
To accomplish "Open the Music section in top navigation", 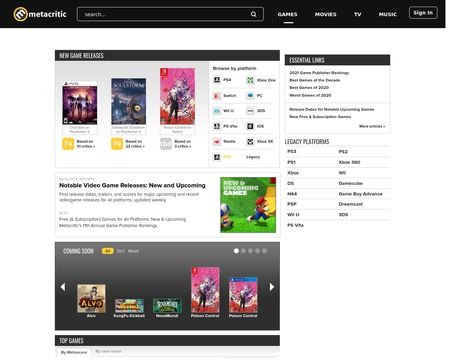I will pyautogui.click(x=388, y=14).
